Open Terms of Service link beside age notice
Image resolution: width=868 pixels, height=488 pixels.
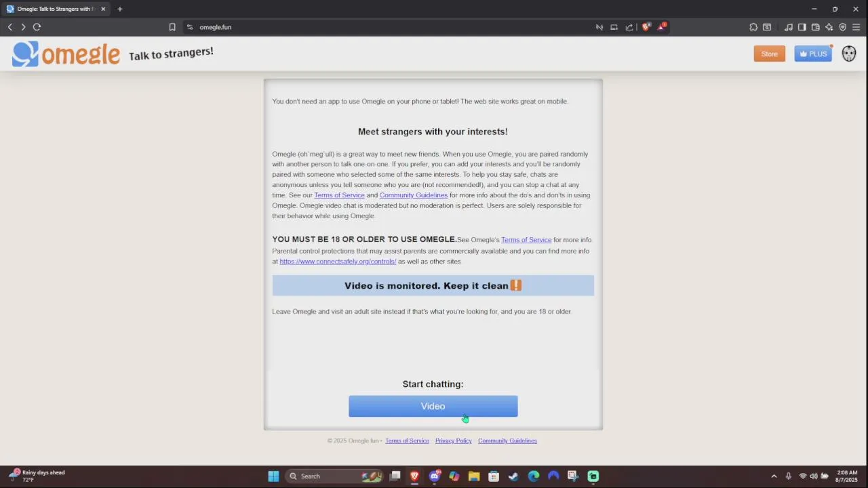526,240
